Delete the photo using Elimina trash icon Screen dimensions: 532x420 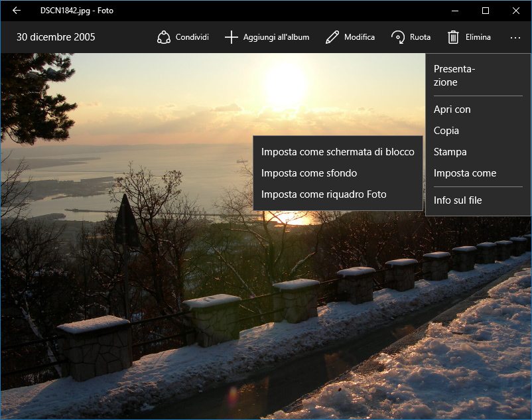coord(454,37)
